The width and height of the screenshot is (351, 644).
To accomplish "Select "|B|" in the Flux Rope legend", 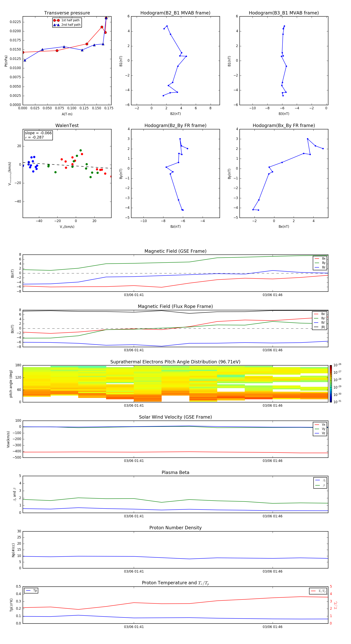I will [320, 327].
